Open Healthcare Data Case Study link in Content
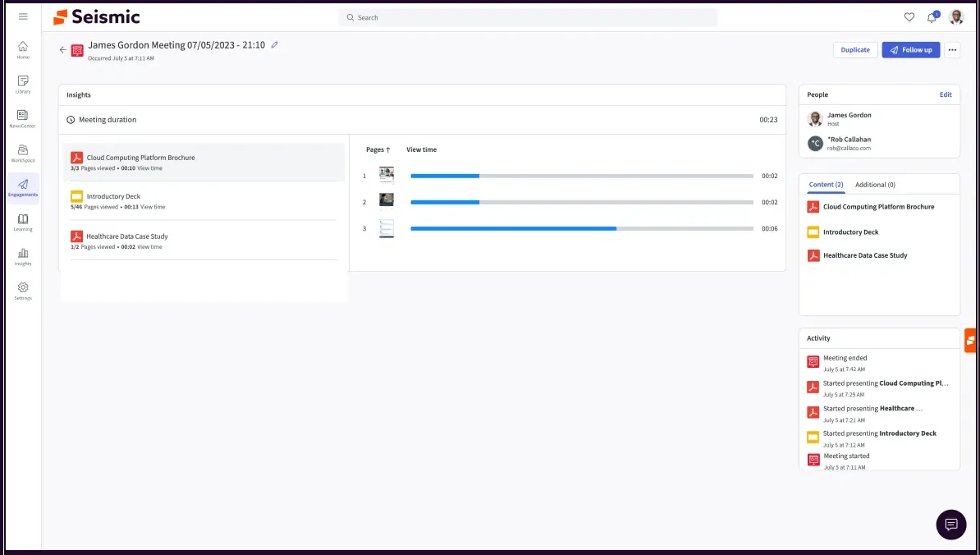This screenshot has width=980, height=555. coord(865,255)
